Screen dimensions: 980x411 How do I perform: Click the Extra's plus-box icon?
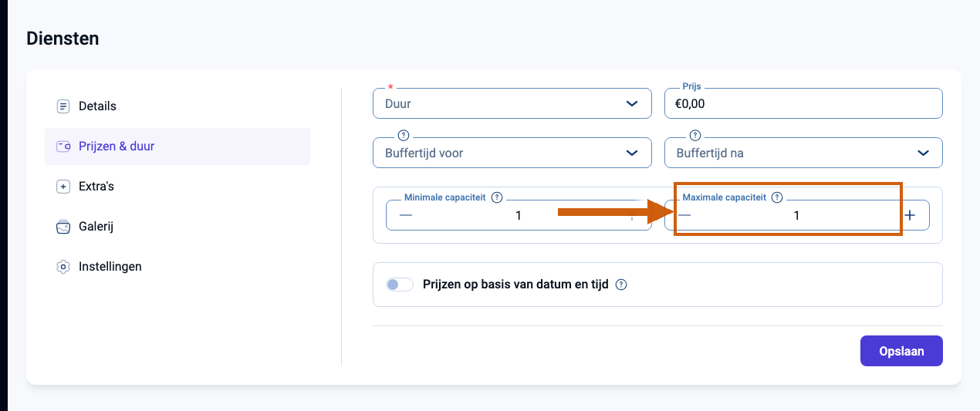pyautogui.click(x=63, y=187)
